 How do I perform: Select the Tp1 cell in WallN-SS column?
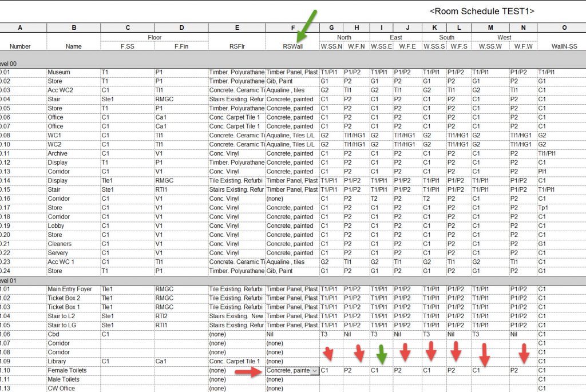pos(543,208)
